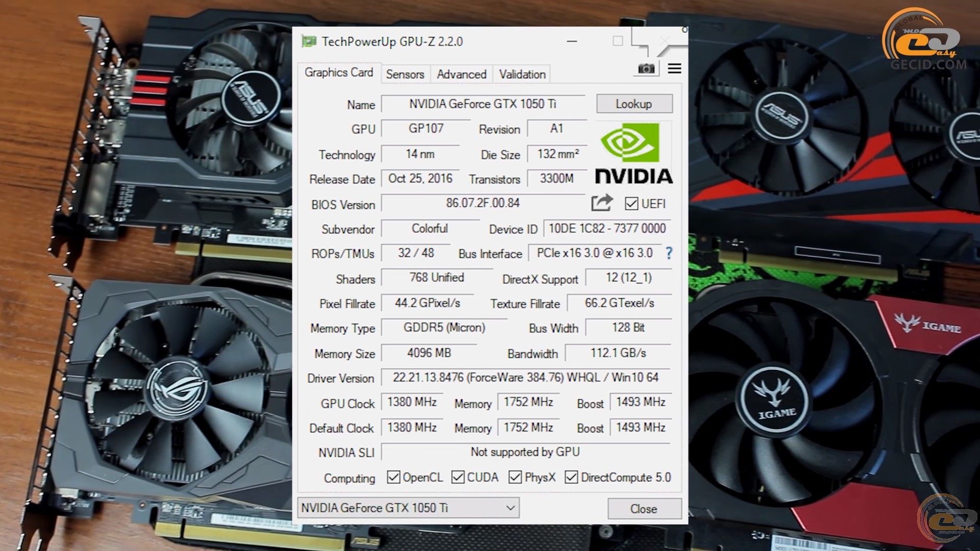Return to the Graphics Card tab

[339, 72]
